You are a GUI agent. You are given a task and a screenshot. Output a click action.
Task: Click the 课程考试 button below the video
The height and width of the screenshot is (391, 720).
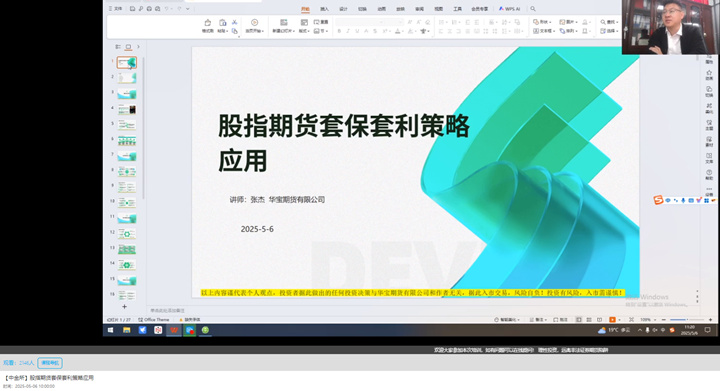[x=50, y=363]
